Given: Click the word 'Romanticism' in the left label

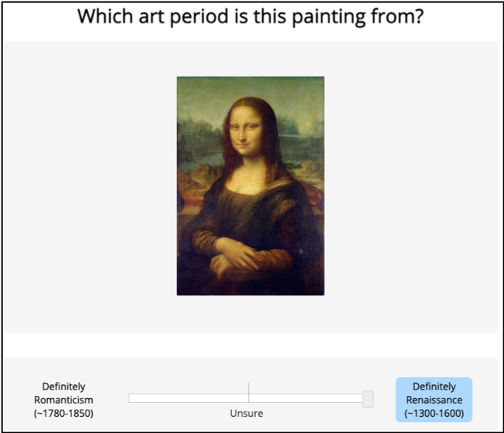Looking at the screenshot, I should 64,400.
